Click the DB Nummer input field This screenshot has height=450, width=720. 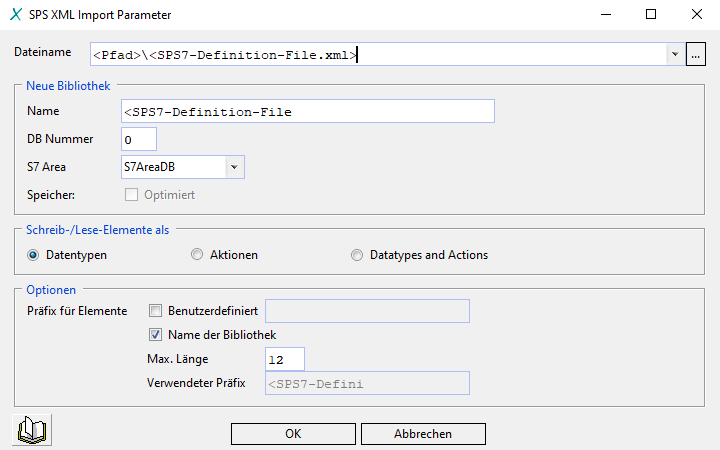point(138,139)
